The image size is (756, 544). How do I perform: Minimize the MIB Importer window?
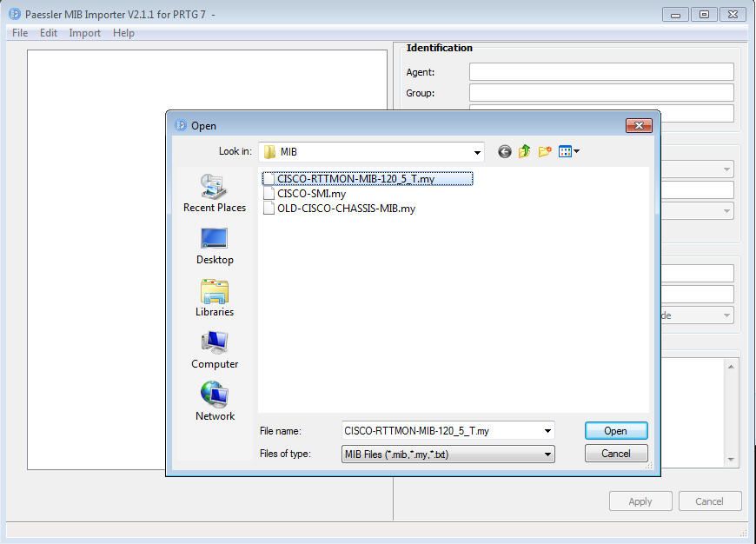[x=675, y=15]
